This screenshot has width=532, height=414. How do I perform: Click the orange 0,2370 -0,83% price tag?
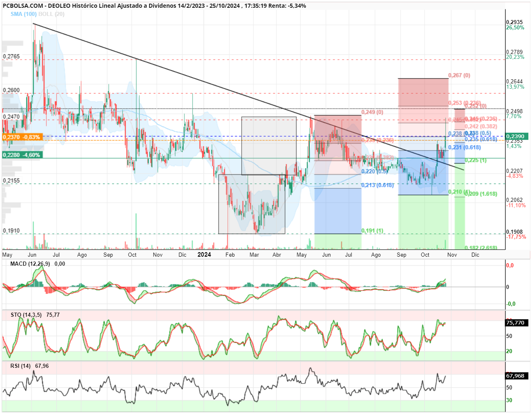(22, 137)
